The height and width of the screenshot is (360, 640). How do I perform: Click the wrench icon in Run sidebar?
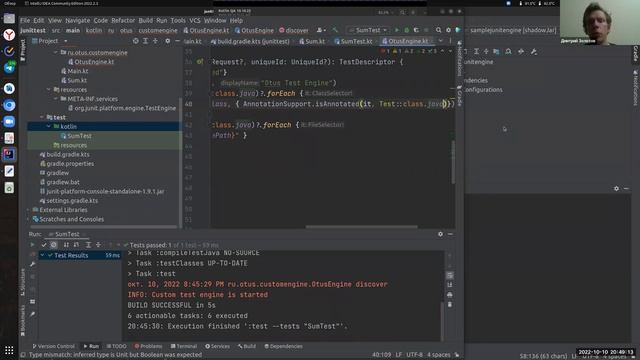[33, 264]
